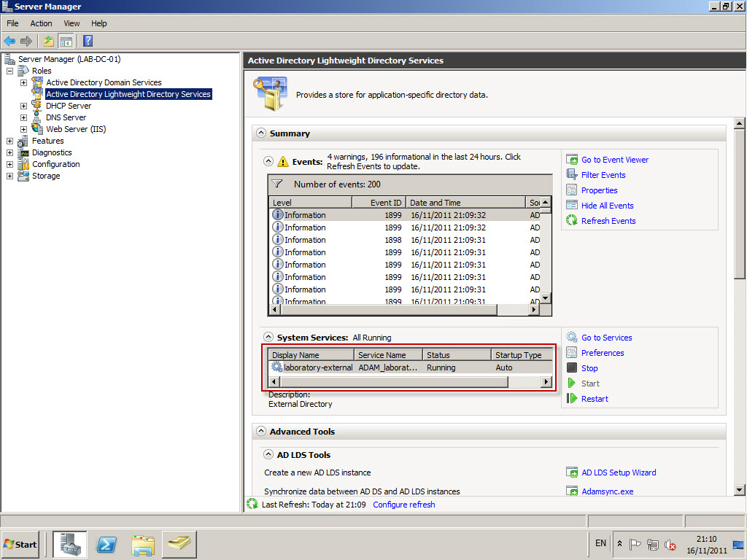Select the laboratory-external service row
Image resolution: width=747 pixels, height=560 pixels.
pos(411,367)
